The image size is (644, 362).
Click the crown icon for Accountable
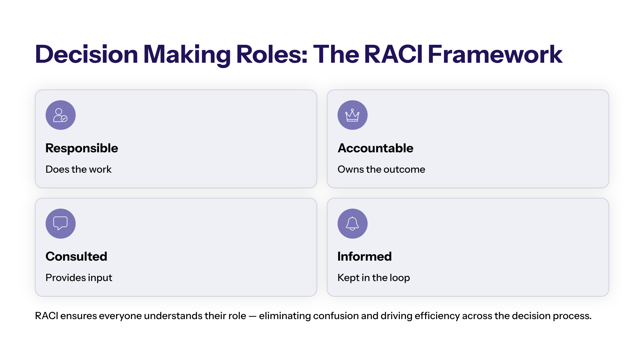352,115
